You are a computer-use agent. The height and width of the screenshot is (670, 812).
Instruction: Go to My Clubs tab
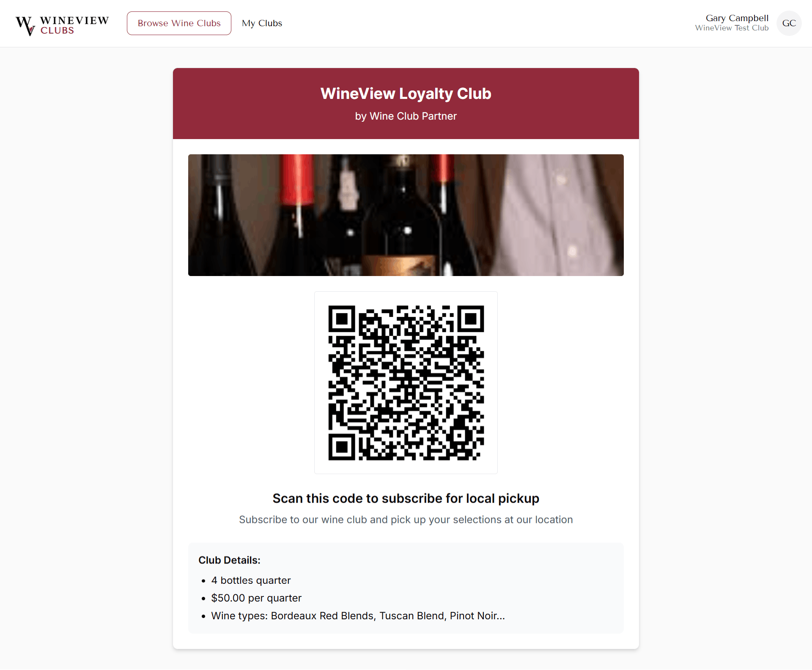262,23
